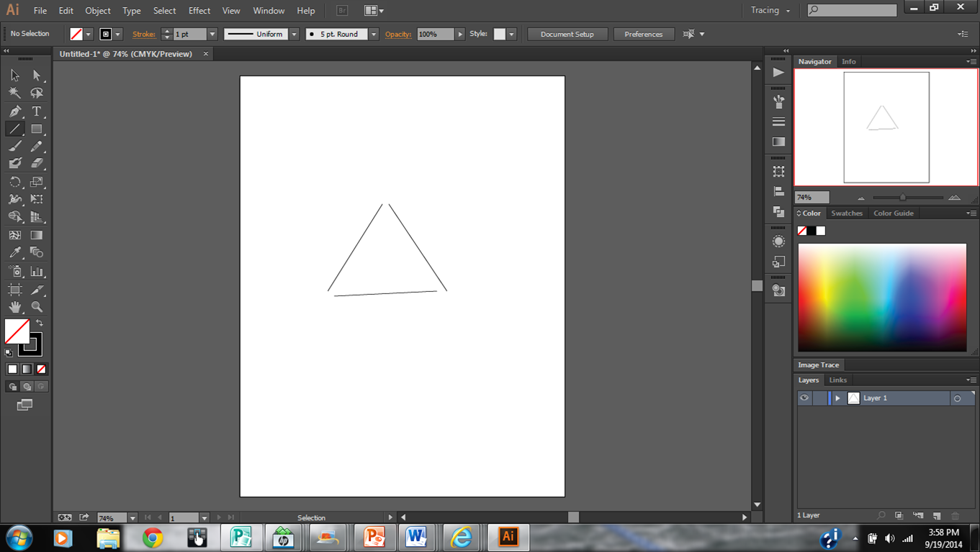Open Uniform width profile dropdown
Screen dimensions: 980x552
(x=294, y=34)
